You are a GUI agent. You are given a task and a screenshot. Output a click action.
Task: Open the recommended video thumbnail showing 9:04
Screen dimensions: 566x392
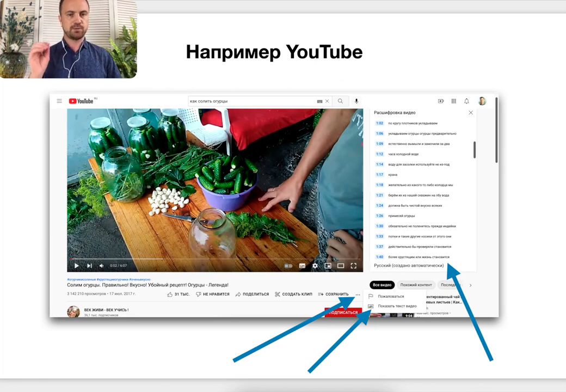392,315
